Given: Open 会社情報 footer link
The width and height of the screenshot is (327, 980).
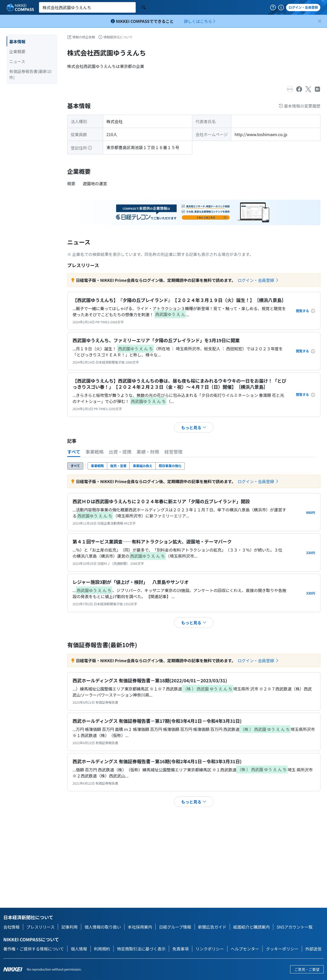Looking at the screenshot, I should click(x=11, y=927).
